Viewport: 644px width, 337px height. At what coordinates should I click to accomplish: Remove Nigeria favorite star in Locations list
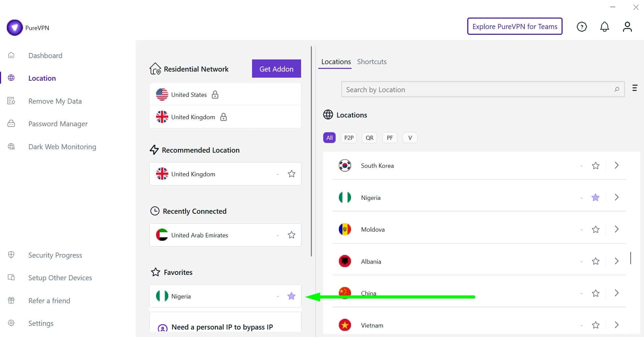point(595,198)
